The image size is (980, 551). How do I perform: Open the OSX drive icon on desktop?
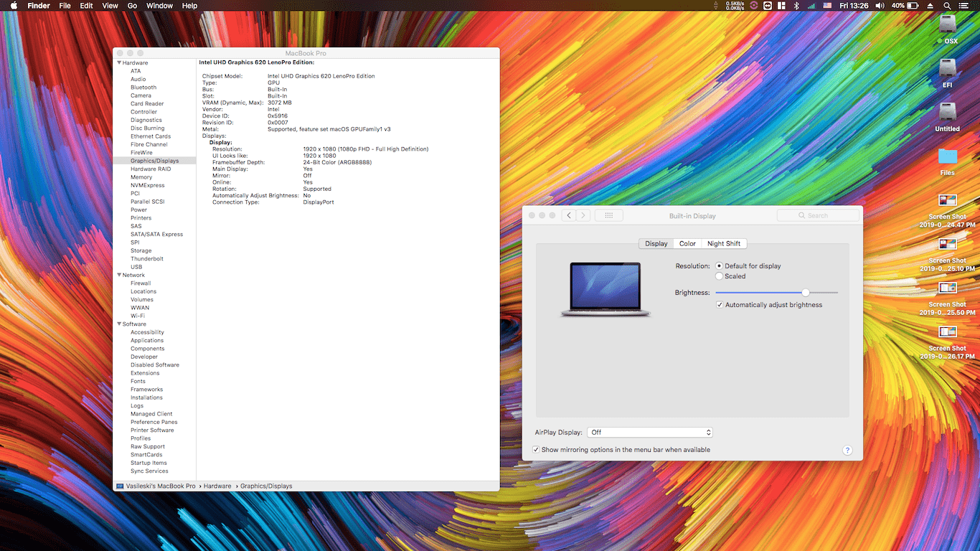(948, 25)
